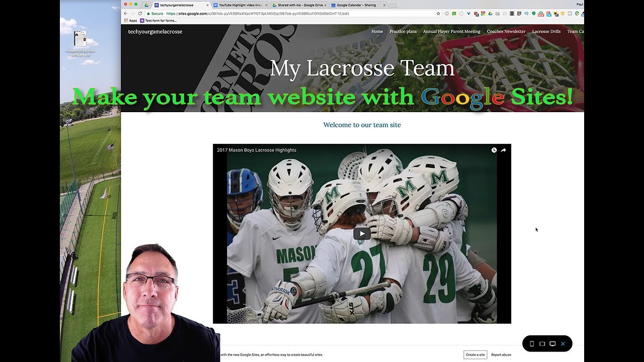The image size is (644, 362).
Task: Select the large screen preview icon
Action: 552,344
